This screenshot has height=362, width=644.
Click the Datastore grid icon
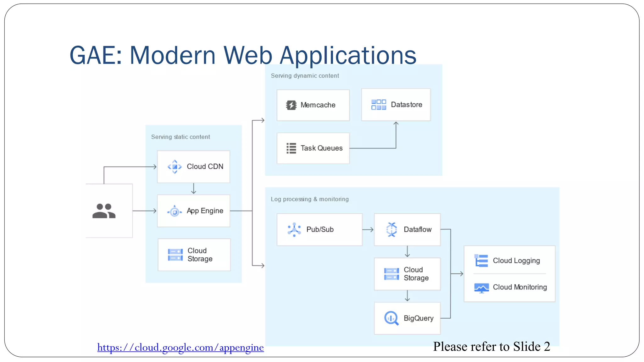click(x=379, y=105)
